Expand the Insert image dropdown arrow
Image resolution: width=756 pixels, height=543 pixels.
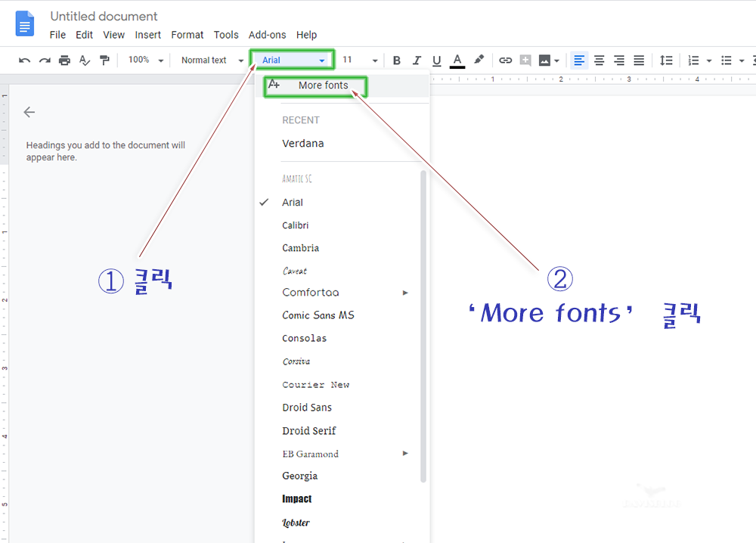click(557, 61)
